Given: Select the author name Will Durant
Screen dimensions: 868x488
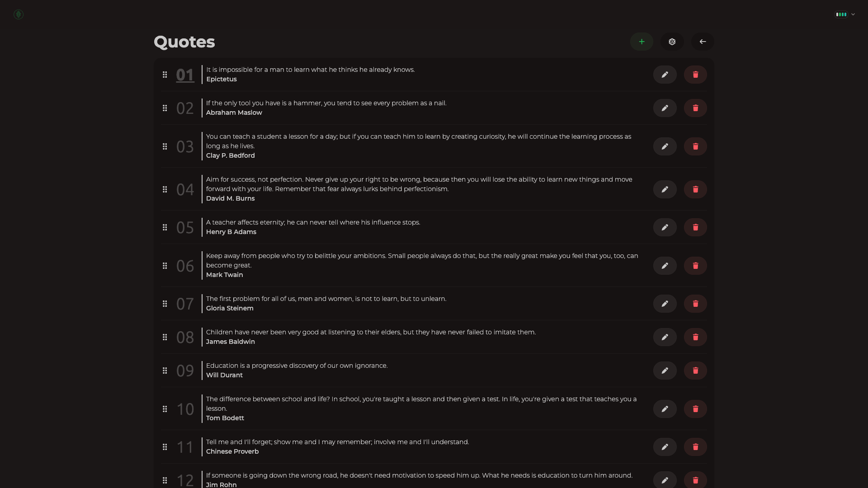Looking at the screenshot, I should tap(224, 375).
